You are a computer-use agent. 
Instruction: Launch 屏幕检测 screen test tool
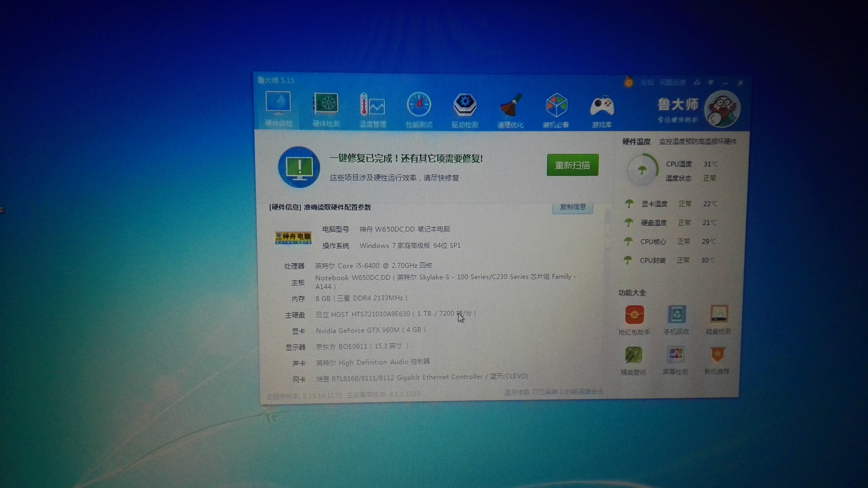[x=675, y=360]
